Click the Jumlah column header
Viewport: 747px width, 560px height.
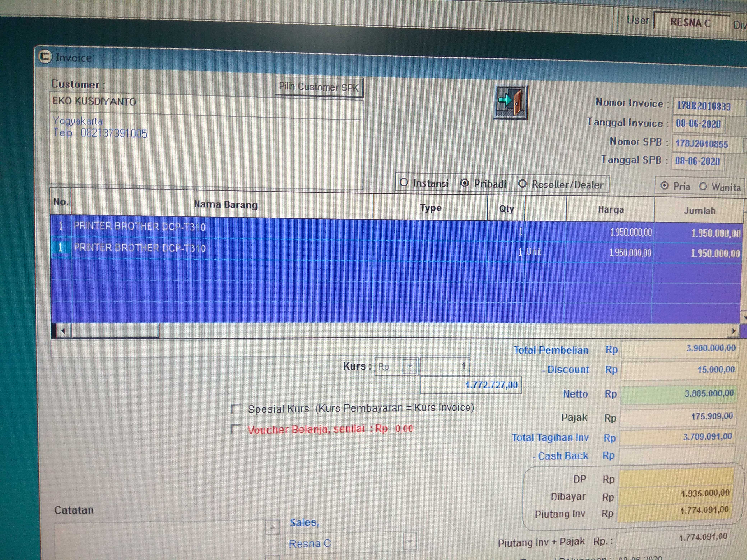click(x=699, y=211)
